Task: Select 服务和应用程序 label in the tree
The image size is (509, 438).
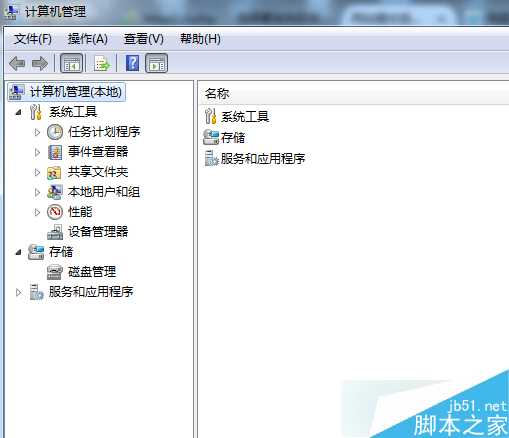Action: 91,292
